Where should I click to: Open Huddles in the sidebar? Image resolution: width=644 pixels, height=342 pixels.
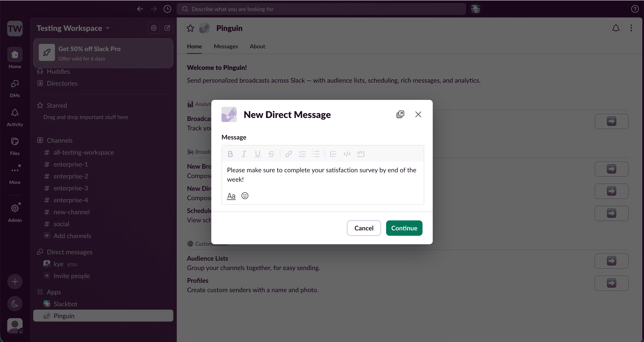click(x=103, y=72)
